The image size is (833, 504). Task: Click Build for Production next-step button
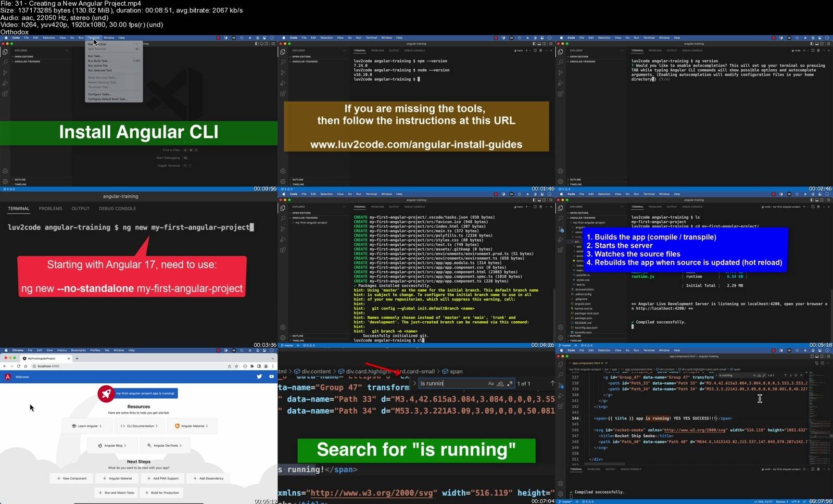162,493
